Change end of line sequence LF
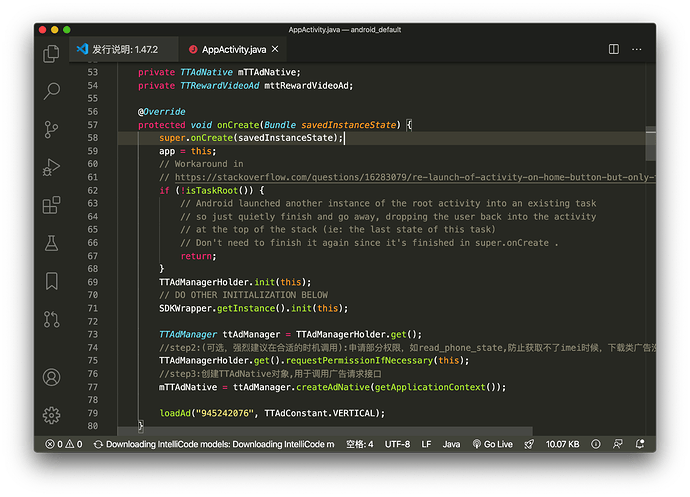 [x=426, y=444]
